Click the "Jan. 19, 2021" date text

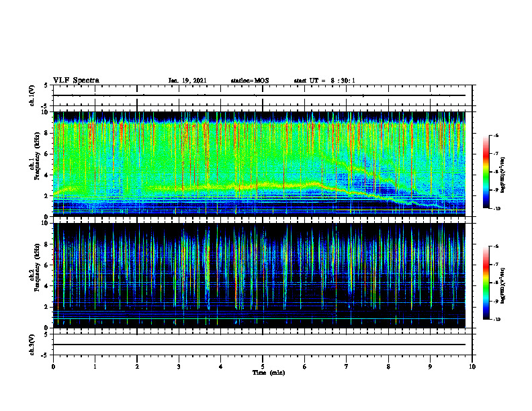[x=187, y=81]
